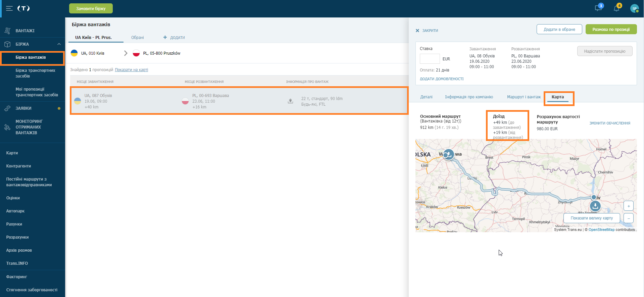The width and height of the screenshot is (644, 297).
Task: Open Контрагенти in the sidebar
Action: pyautogui.click(x=18, y=166)
